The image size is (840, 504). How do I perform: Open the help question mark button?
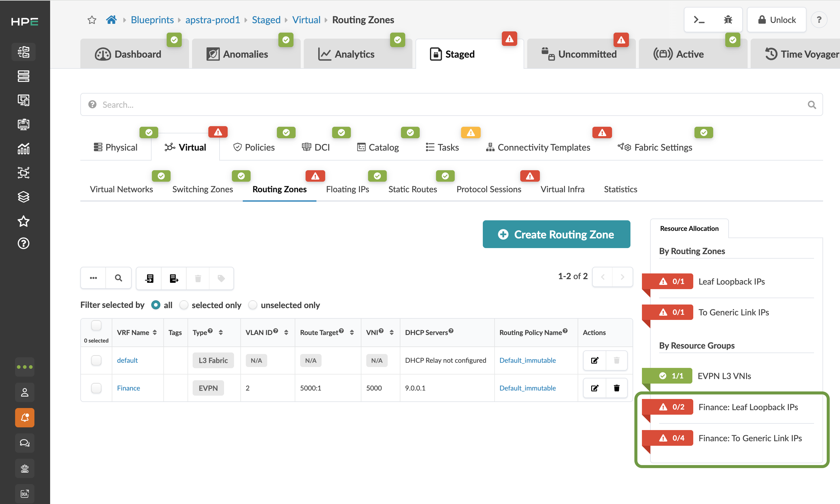[x=819, y=20]
